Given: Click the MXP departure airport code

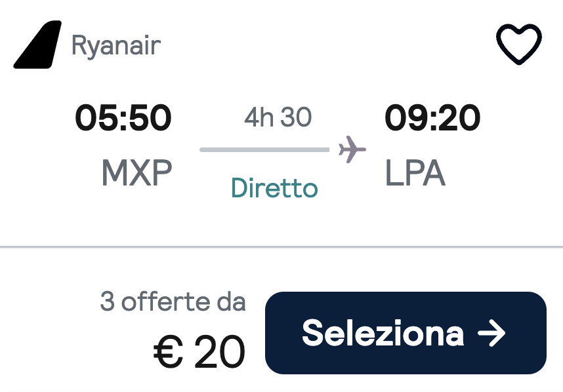Looking at the screenshot, I should (136, 172).
